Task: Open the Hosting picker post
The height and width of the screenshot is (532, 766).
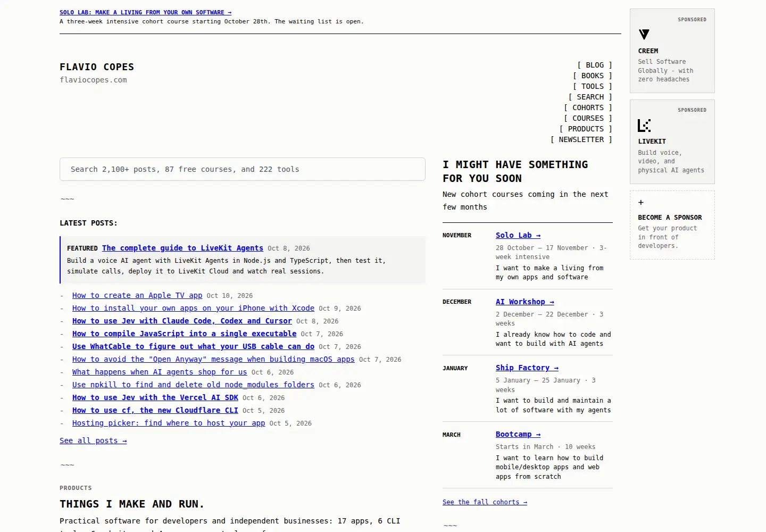Action: 169,423
